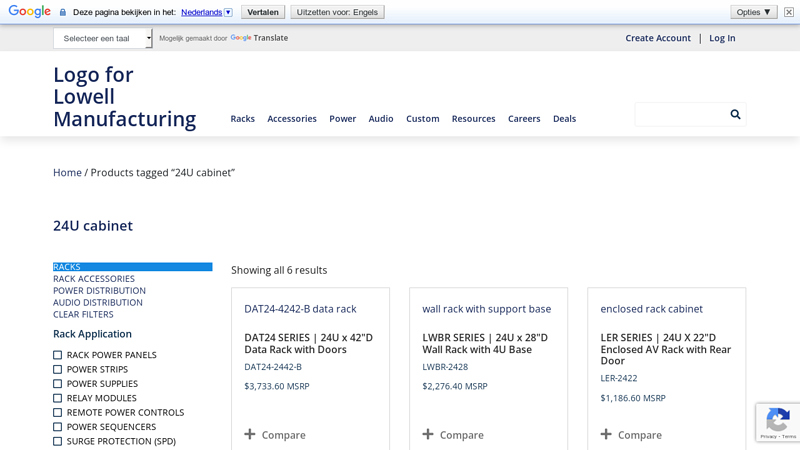800x450 pixels.
Task: Click plus Compare icon for LER Series
Action: tap(606, 435)
